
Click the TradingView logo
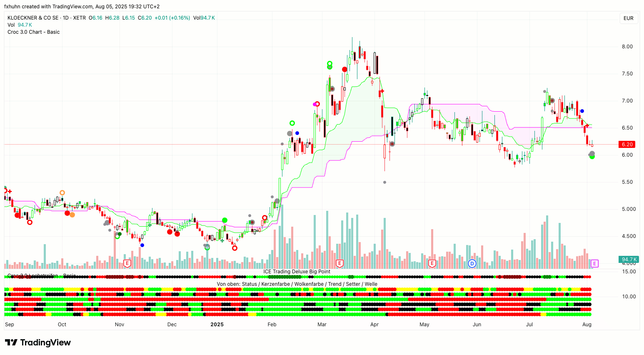(38, 342)
